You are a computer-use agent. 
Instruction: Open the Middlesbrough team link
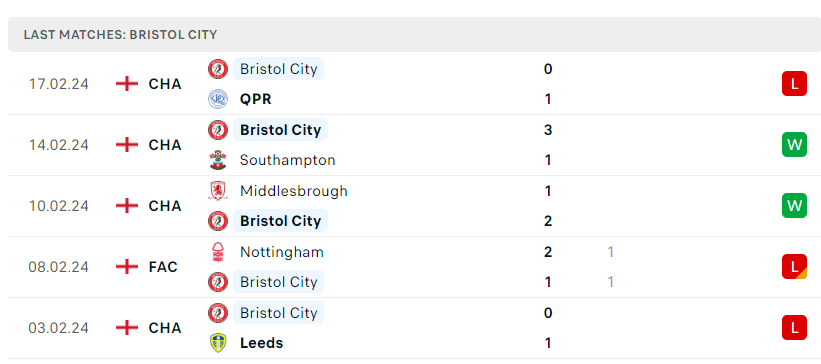click(294, 191)
